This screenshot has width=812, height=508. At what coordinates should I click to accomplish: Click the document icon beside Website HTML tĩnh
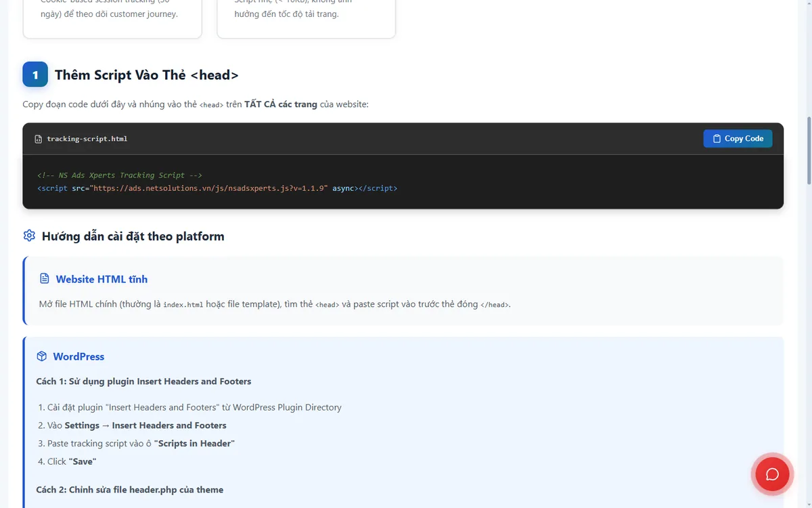tap(45, 278)
